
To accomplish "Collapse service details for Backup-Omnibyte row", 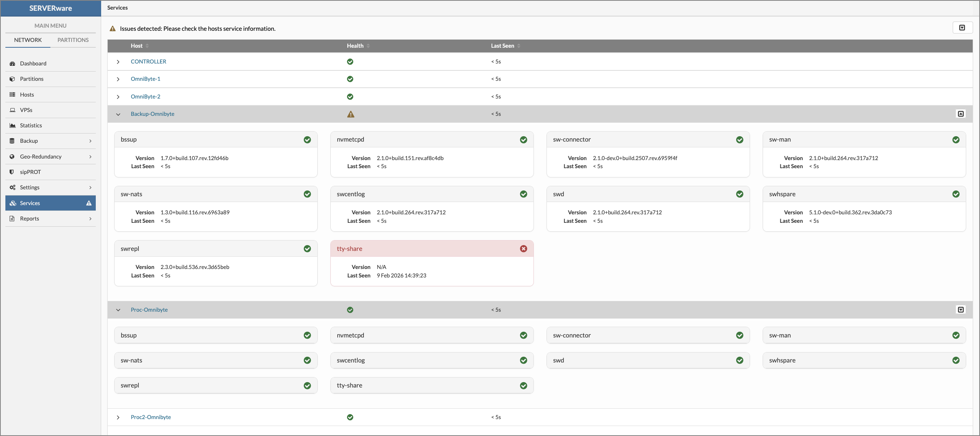I will 961,114.
